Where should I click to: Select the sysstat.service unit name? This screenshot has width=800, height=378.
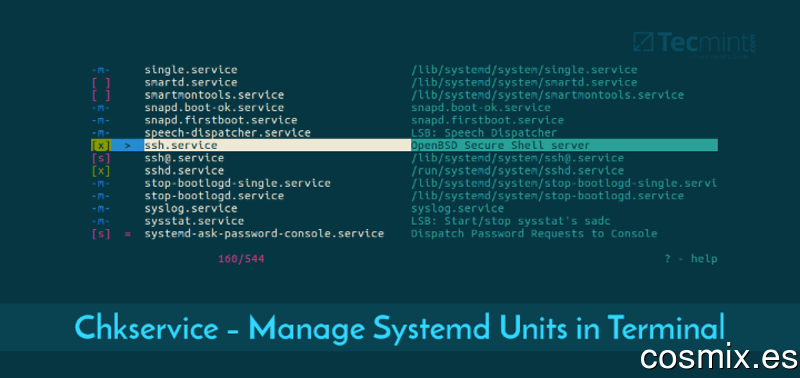tap(194, 221)
